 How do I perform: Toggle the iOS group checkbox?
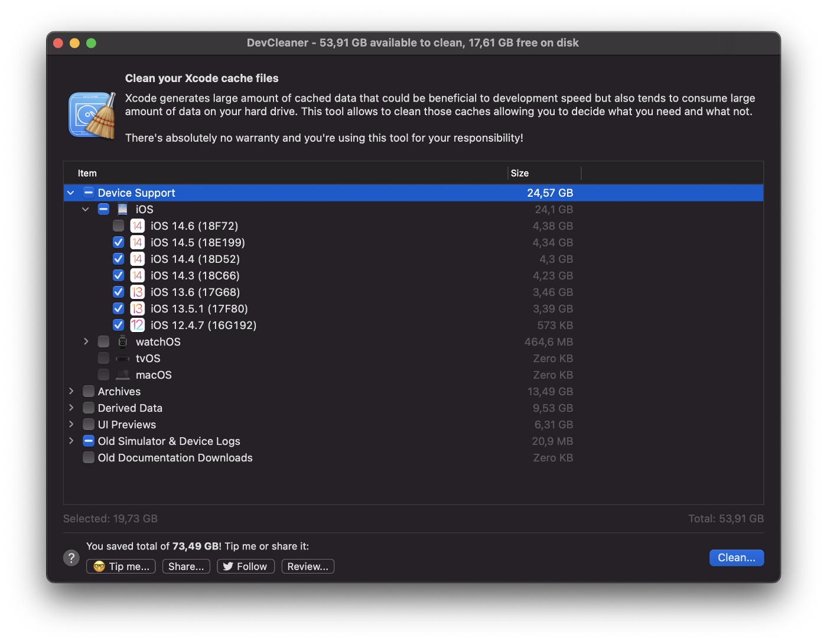103,209
